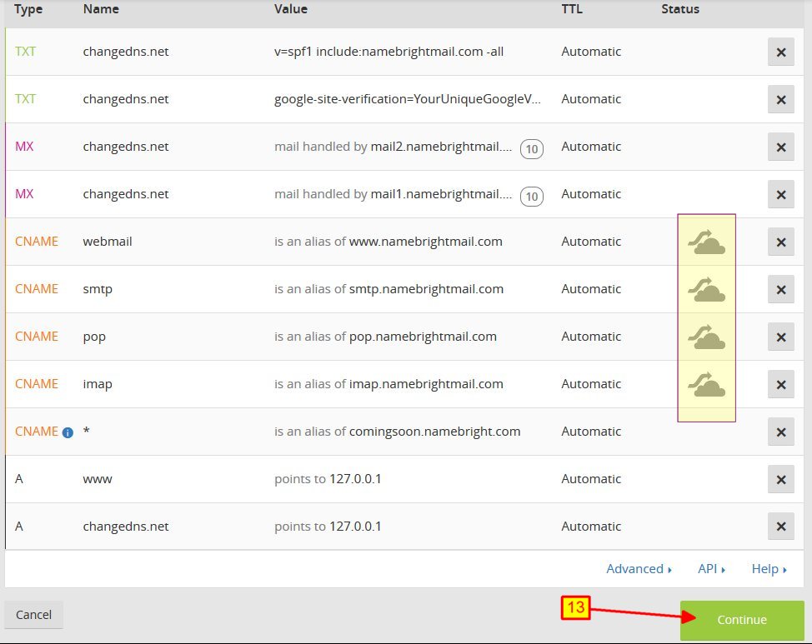
Task: Toggle proxy cloud for imap CNAME record
Action: click(706, 384)
